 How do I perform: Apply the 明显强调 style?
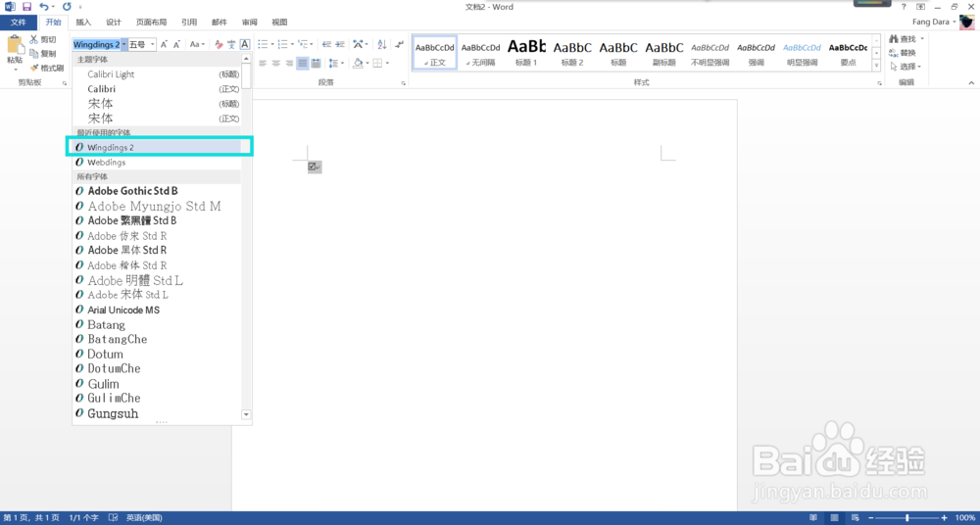(x=802, y=53)
